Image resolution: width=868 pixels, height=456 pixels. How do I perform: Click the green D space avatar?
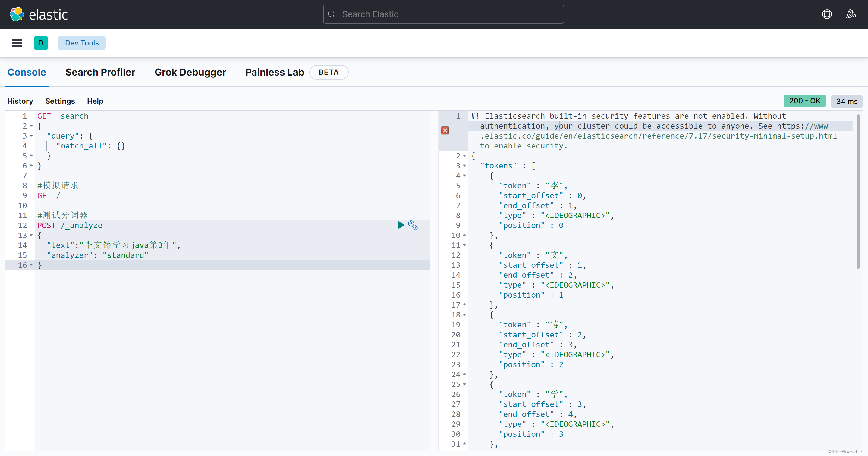[x=41, y=43]
